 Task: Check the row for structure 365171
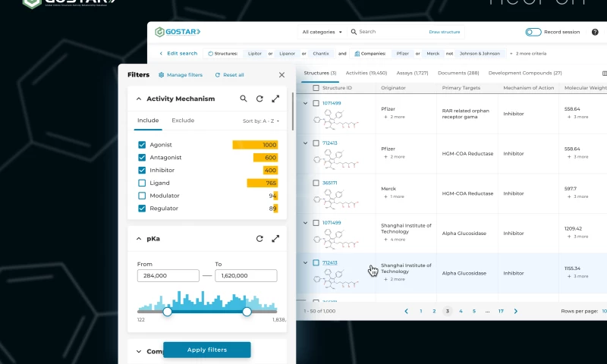point(316,183)
